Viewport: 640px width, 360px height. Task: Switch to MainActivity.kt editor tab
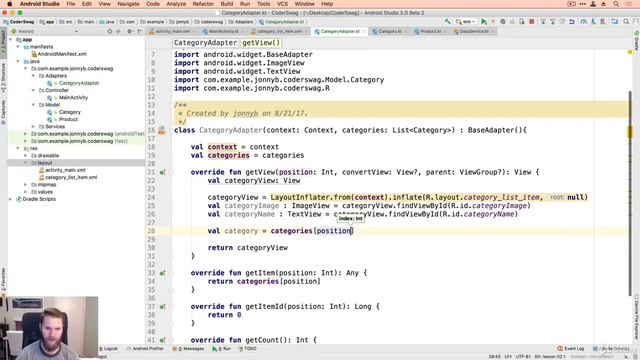[x=223, y=31]
